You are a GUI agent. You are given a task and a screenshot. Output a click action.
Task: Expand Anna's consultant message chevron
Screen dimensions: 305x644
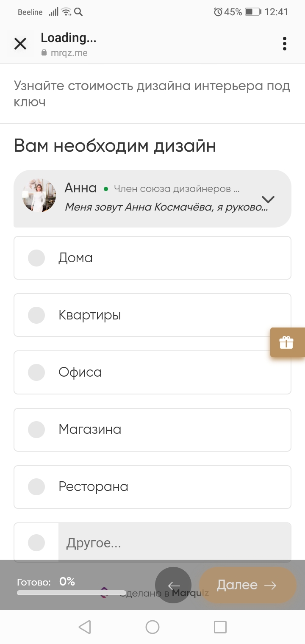click(x=268, y=199)
